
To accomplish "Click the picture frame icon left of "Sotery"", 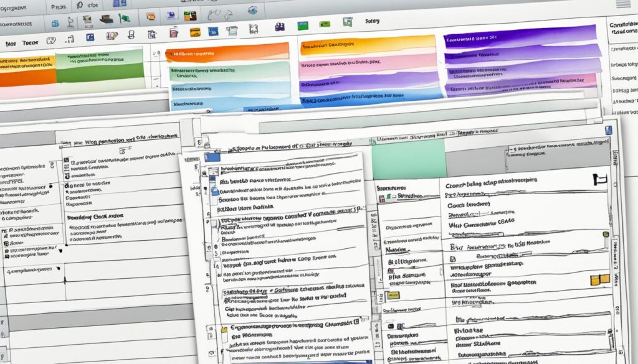I will (347, 22).
